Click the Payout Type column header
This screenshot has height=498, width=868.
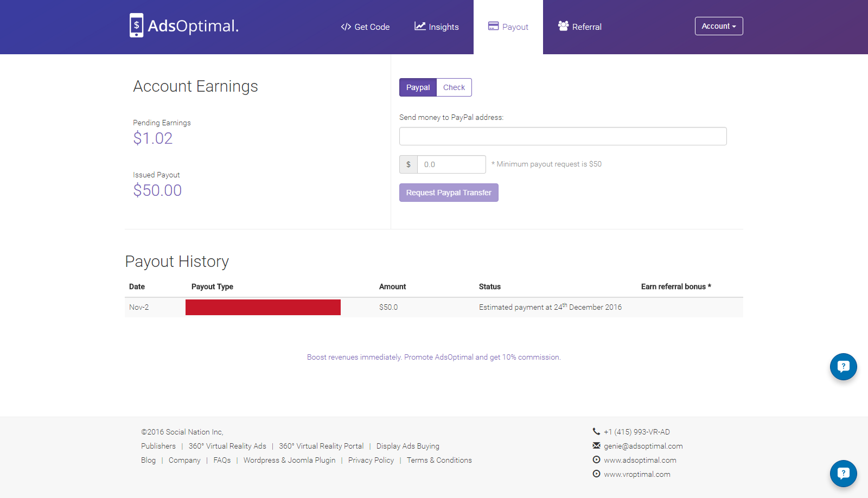pyautogui.click(x=212, y=286)
